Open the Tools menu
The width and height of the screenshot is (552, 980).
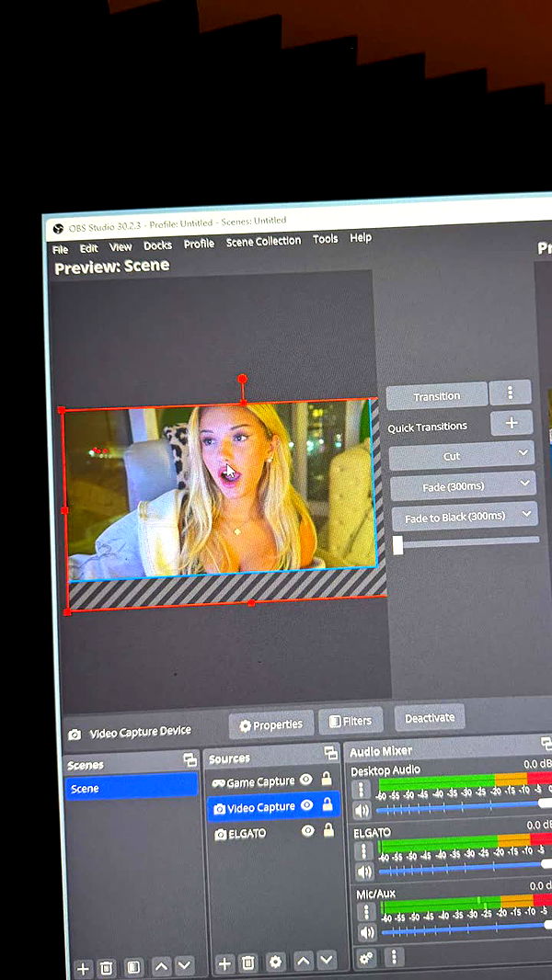point(325,239)
